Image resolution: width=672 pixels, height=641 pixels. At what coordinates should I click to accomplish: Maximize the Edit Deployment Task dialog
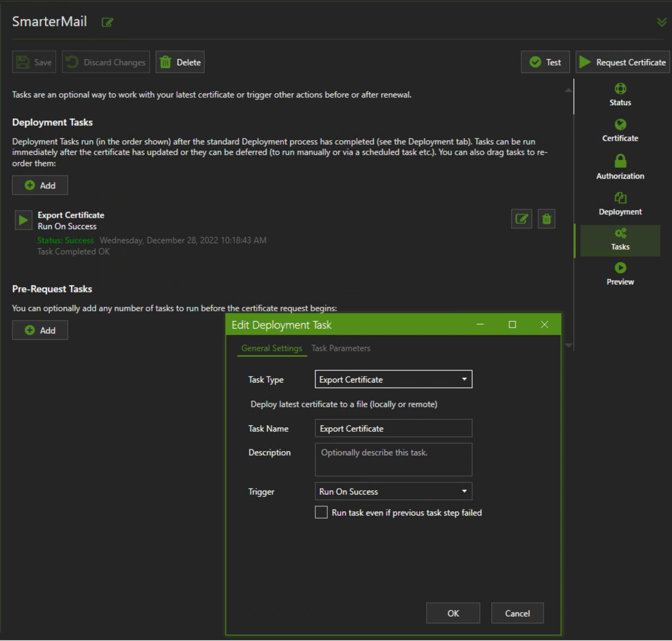coord(512,324)
